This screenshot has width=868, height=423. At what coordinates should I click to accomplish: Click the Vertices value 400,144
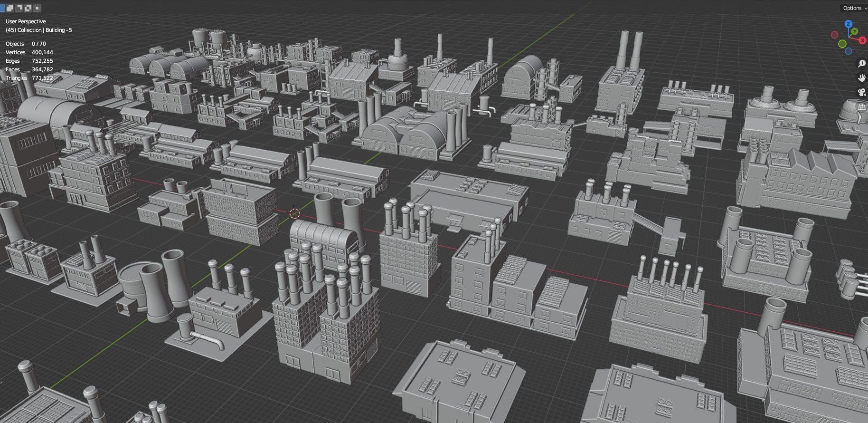coord(42,52)
